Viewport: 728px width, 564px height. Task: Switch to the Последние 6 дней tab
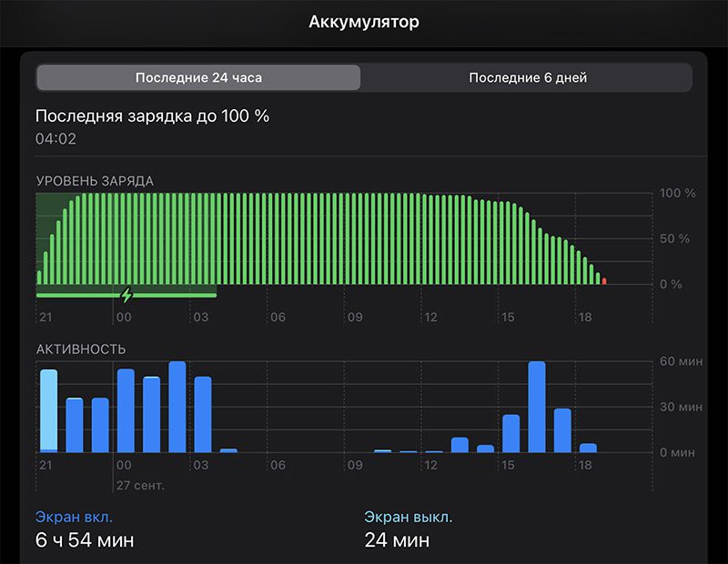pyautogui.click(x=528, y=77)
